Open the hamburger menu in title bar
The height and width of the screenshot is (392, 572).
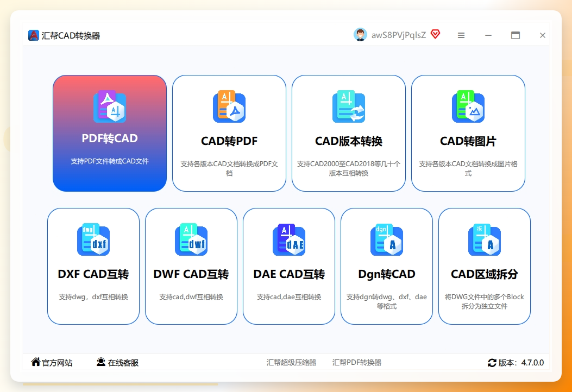coord(461,35)
